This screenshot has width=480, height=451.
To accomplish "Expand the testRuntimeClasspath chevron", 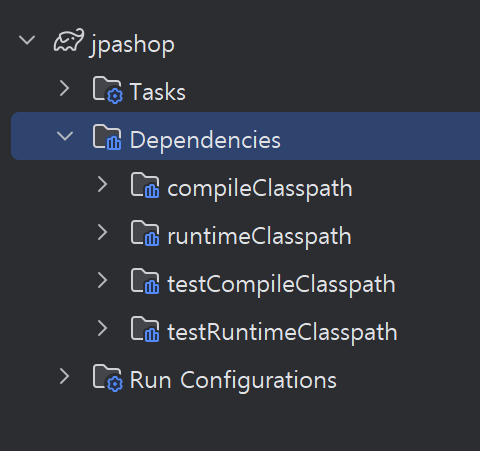I will coord(103,329).
